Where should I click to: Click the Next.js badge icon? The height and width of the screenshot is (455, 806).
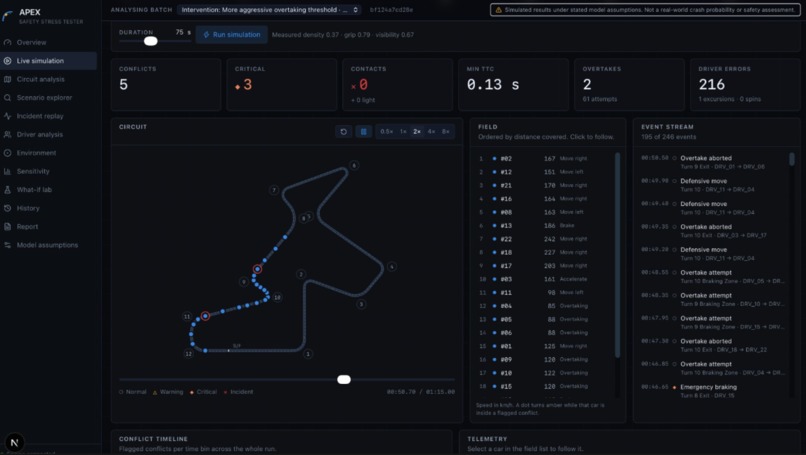tap(14, 442)
